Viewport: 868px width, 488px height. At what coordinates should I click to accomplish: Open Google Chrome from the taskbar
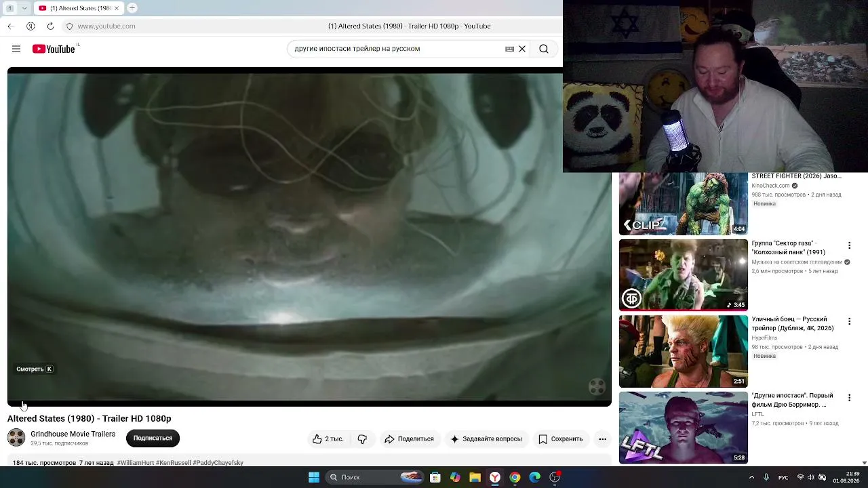515,477
